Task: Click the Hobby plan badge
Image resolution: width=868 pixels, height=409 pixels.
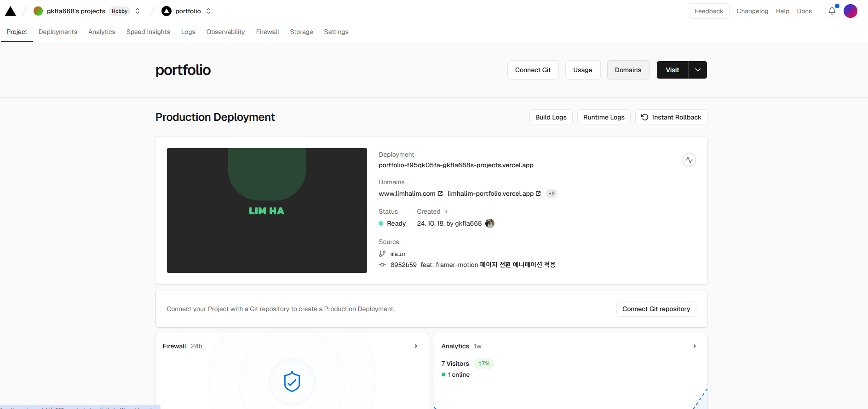Action: click(120, 11)
